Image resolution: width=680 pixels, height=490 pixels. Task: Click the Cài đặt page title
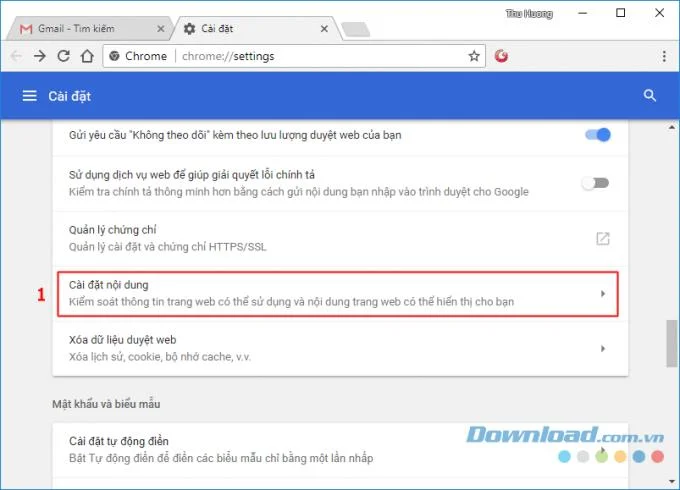pos(69,96)
